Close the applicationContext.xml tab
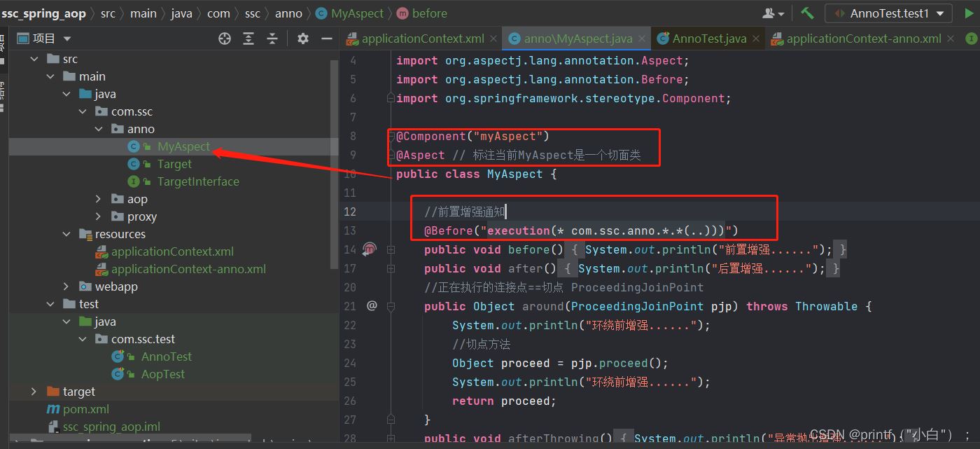The image size is (980, 449). (x=493, y=39)
